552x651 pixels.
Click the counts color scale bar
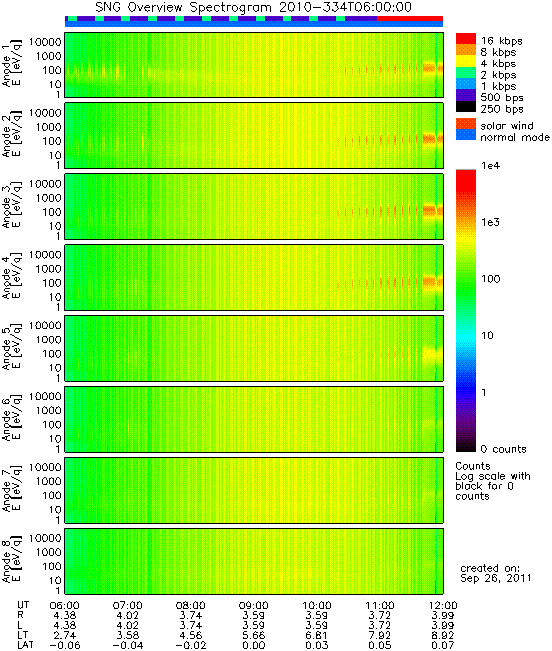pos(466,311)
